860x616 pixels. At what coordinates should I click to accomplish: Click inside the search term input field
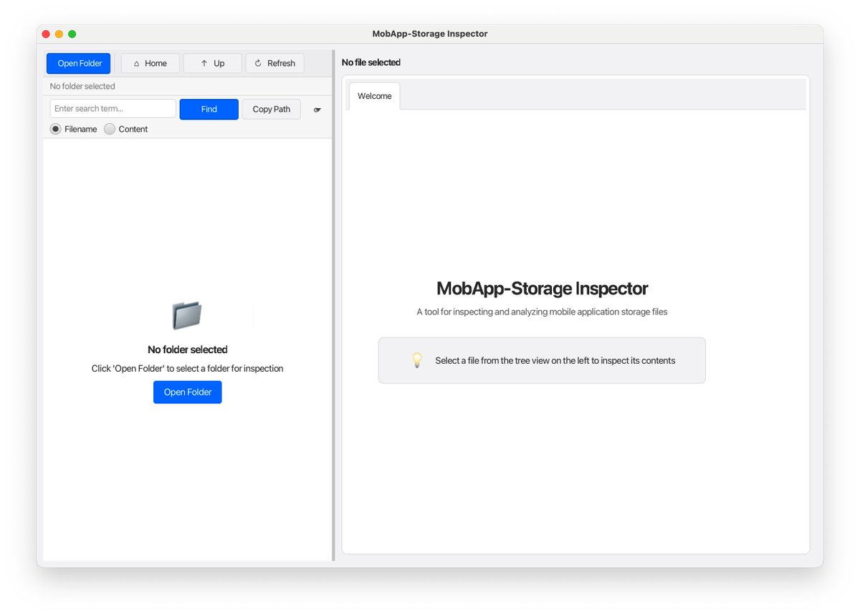click(x=113, y=108)
